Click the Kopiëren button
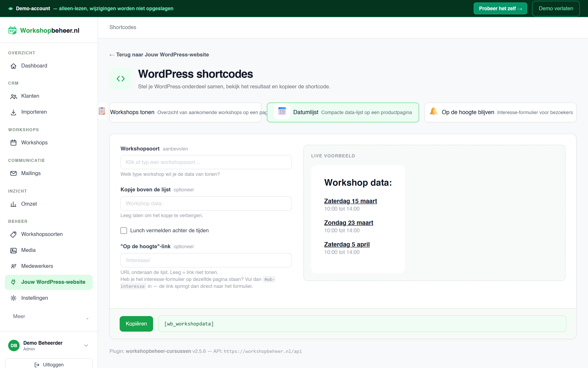Screen dimensions: 588x368 click(x=136, y=324)
